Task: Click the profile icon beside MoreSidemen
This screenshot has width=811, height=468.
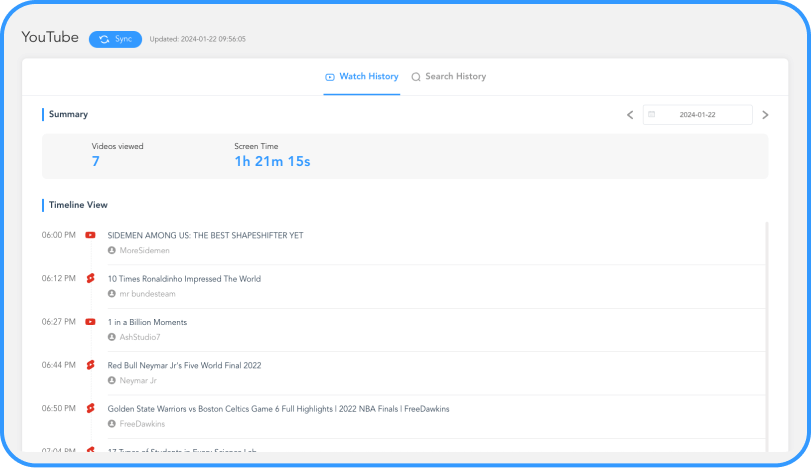Action: coord(112,250)
